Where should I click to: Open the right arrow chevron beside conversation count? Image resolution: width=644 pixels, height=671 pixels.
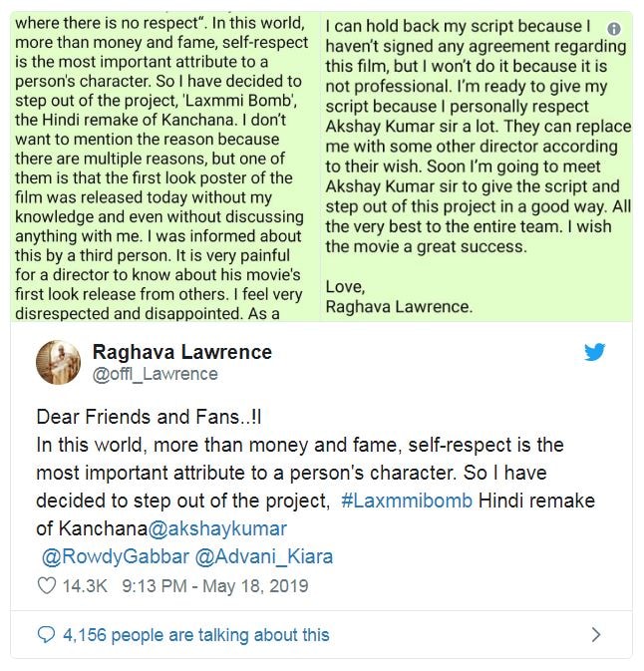coord(596,635)
